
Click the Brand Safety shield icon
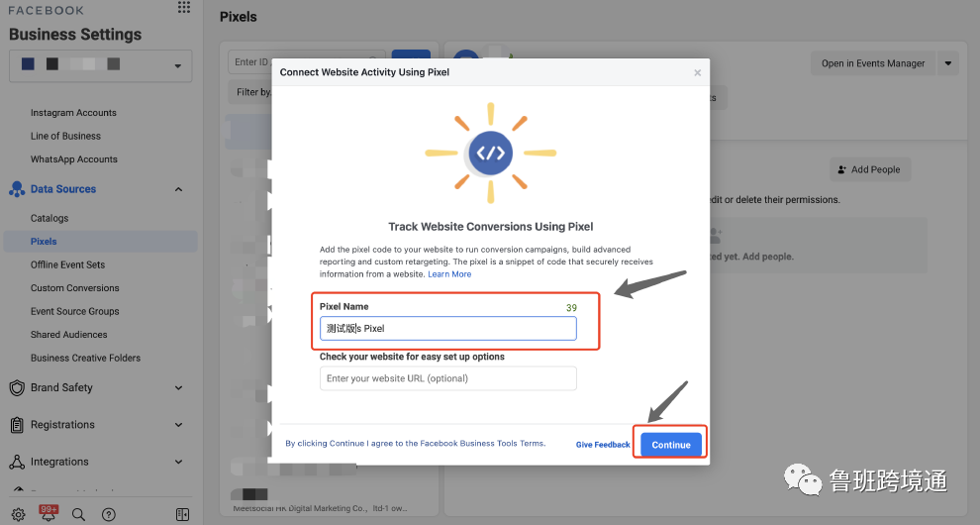click(x=17, y=388)
